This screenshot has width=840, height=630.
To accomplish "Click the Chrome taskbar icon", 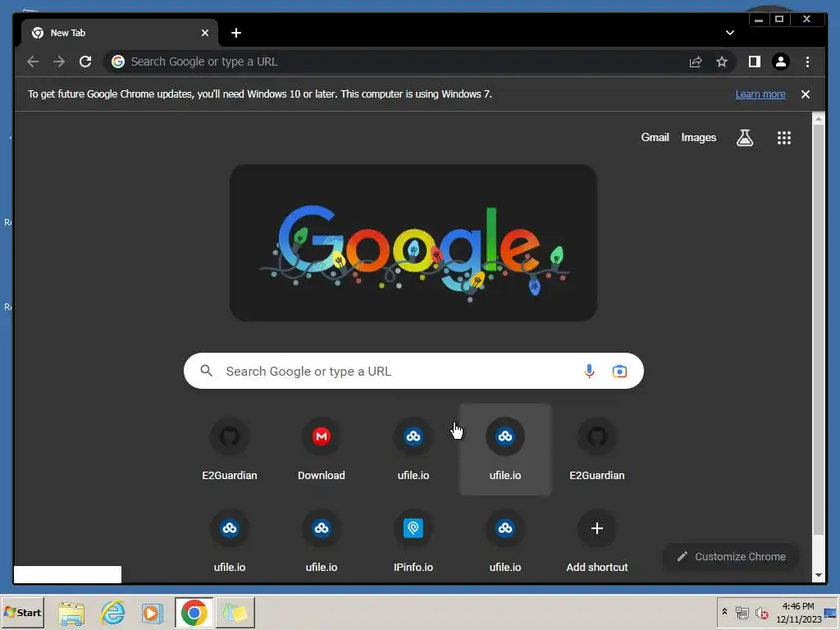I will click(x=194, y=613).
